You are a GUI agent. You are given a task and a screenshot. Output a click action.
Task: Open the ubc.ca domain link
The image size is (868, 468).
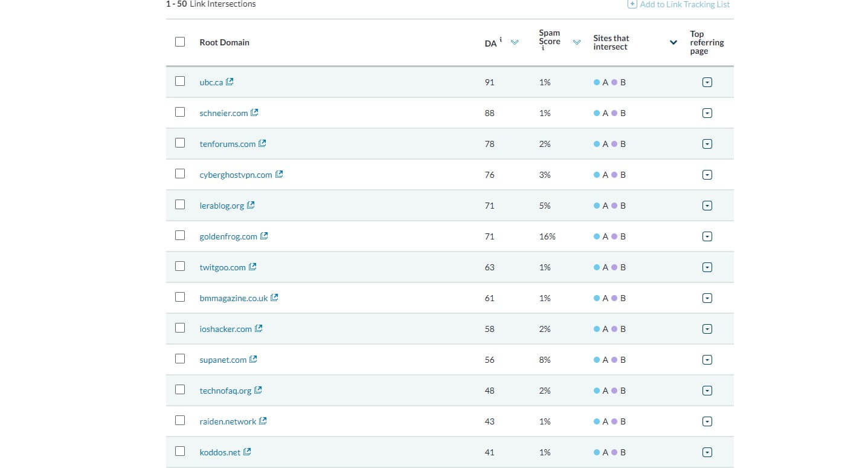click(x=211, y=82)
